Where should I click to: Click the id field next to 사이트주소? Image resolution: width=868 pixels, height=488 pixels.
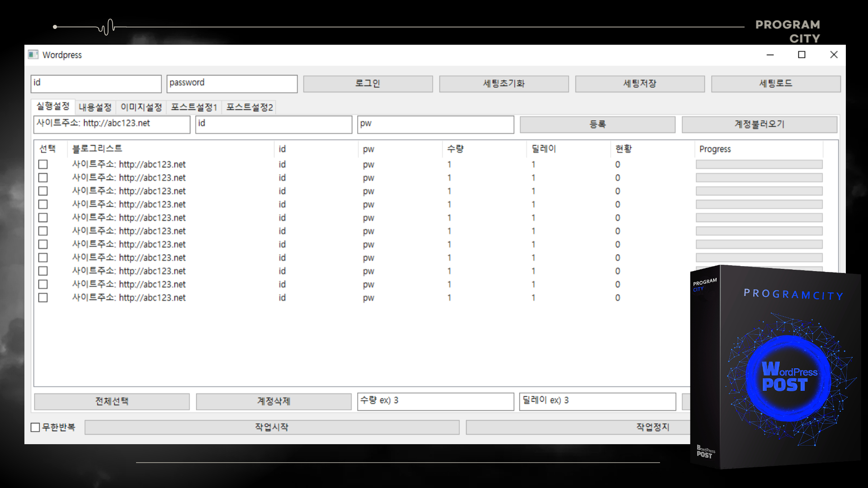click(x=274, y=124)
